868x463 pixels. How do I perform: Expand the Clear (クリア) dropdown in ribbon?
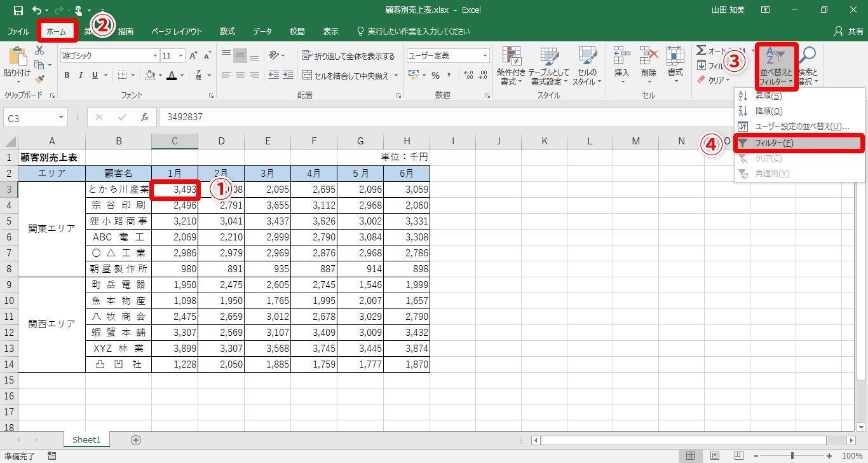[x=728, y=81]
